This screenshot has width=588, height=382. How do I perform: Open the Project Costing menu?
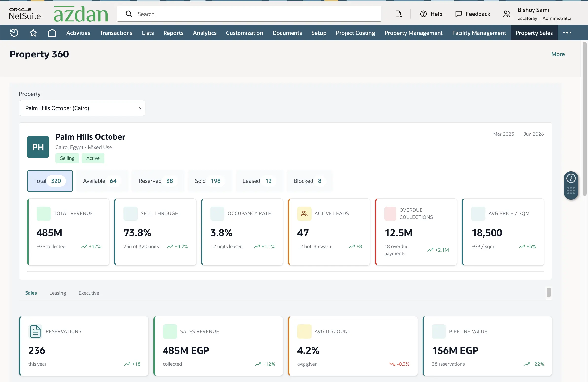pos(355,33)
